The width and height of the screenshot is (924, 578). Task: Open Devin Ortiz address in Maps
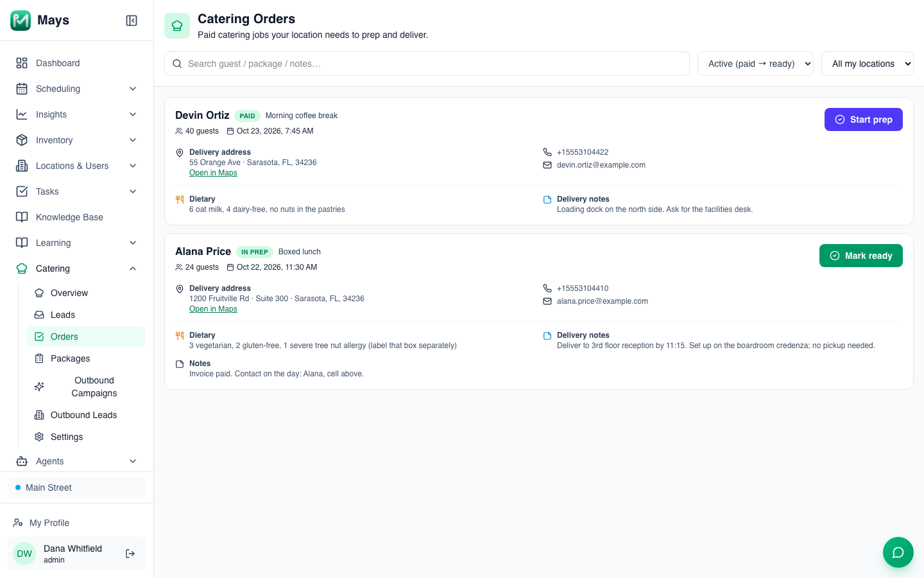click(213, 173)
